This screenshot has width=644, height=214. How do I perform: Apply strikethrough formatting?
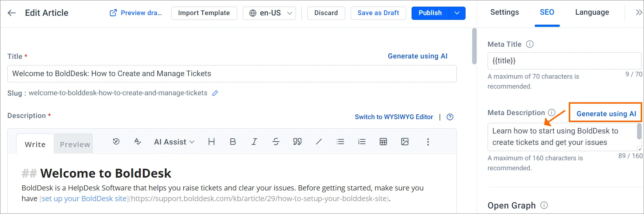pyautogui.click(x=276, y=142)
